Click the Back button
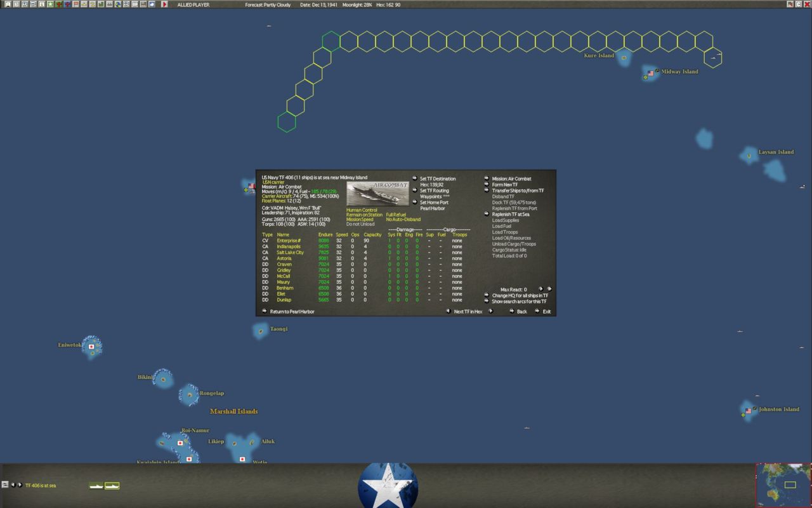812x508 pixels. [x=521, y=312]
